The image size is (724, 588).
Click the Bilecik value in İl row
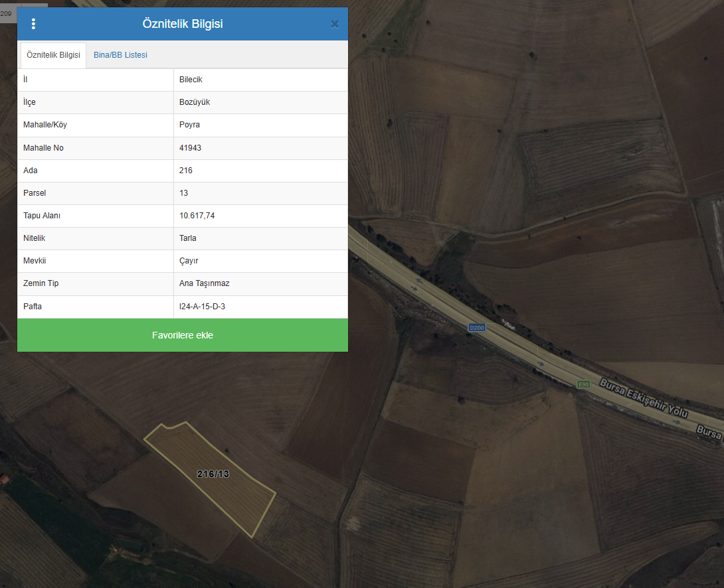(191, 80)
